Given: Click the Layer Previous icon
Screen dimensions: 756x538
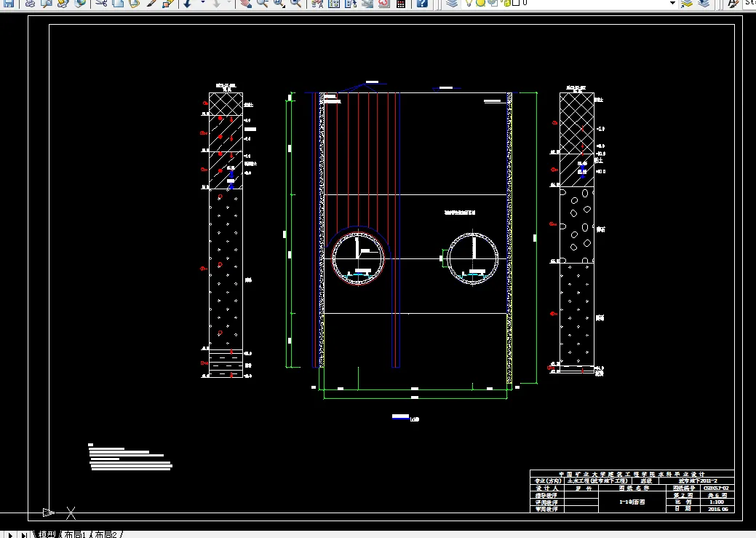Looking at the screenshot, I should [704, 4].
